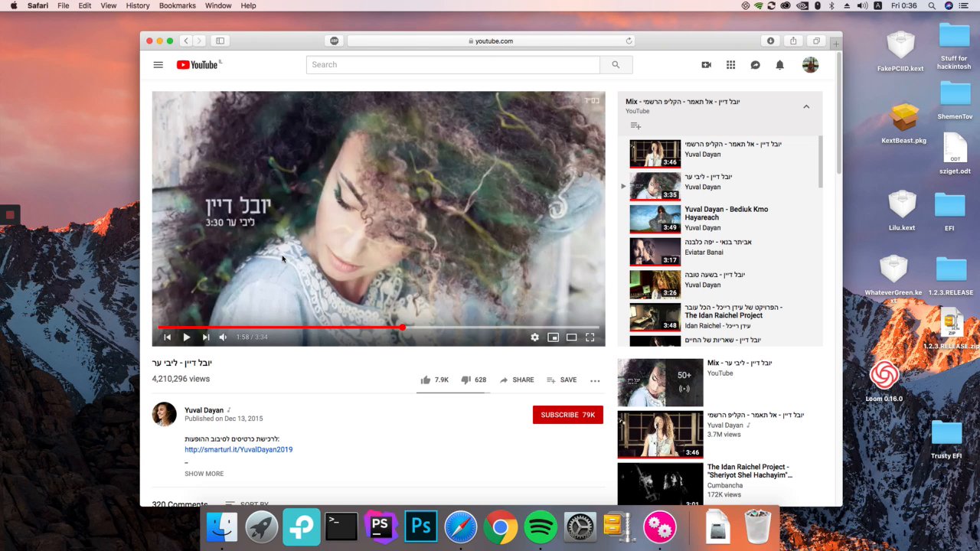Open the account avatar menu
This screenshot has height=551, width=980.
(810, 65)
